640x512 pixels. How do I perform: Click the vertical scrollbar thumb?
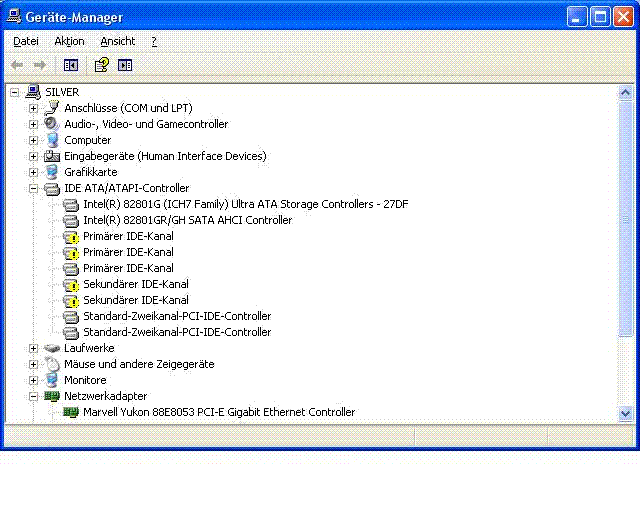pos(625,219)
